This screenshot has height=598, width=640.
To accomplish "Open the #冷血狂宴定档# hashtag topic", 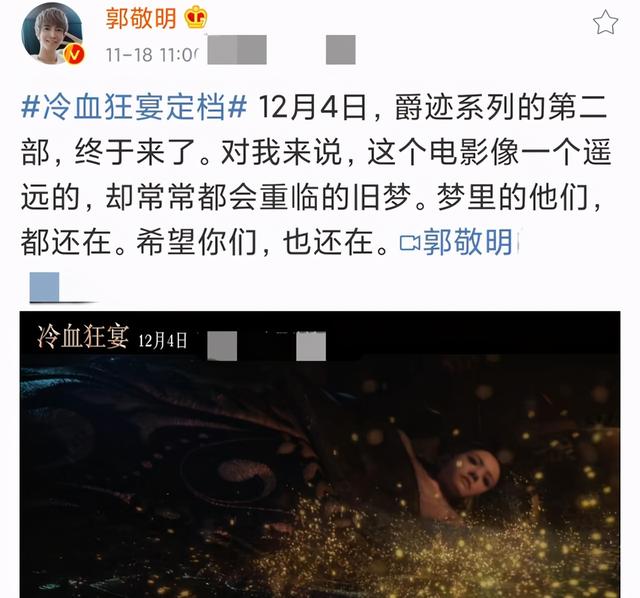I will tap(134, 107).
